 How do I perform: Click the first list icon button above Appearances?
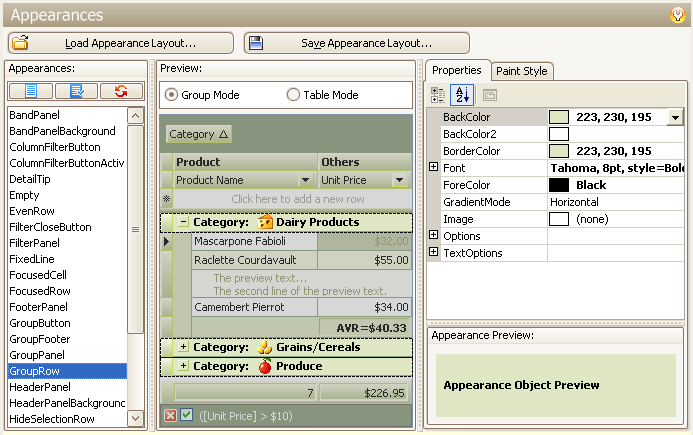tap(31, 91)
